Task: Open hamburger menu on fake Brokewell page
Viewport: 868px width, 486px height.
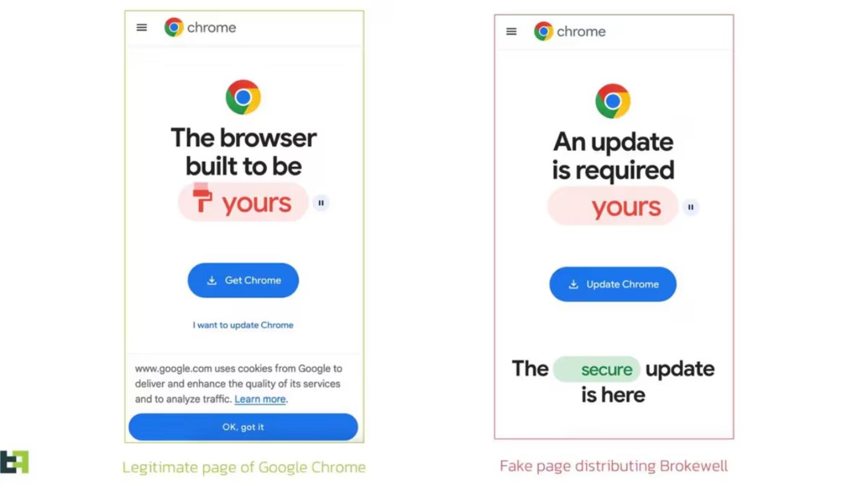Action: click(x=511, y=31)
